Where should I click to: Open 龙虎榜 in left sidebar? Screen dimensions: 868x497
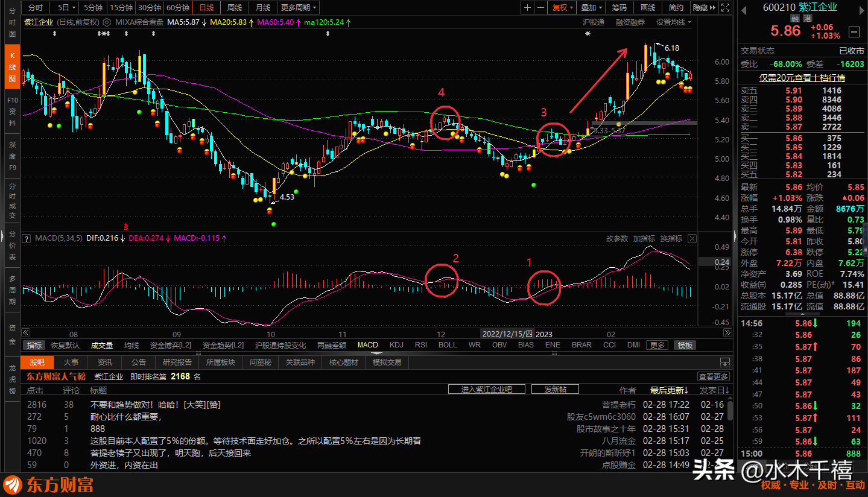[12, 379]
